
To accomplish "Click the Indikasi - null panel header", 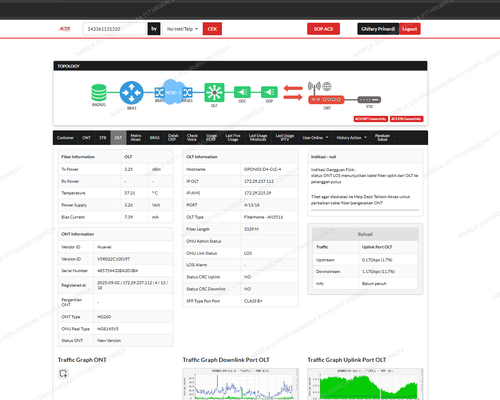I will click(x=365, y=157).
